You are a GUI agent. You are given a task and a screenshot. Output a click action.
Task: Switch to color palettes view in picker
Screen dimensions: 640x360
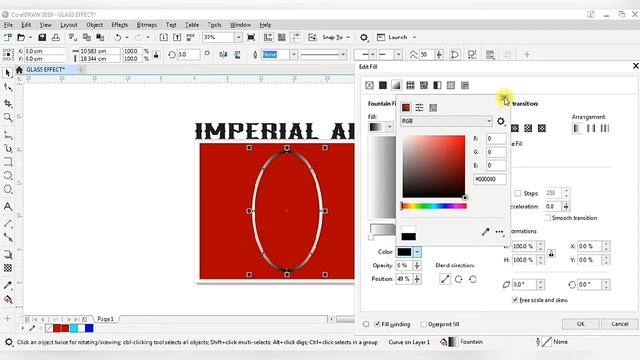433,108
